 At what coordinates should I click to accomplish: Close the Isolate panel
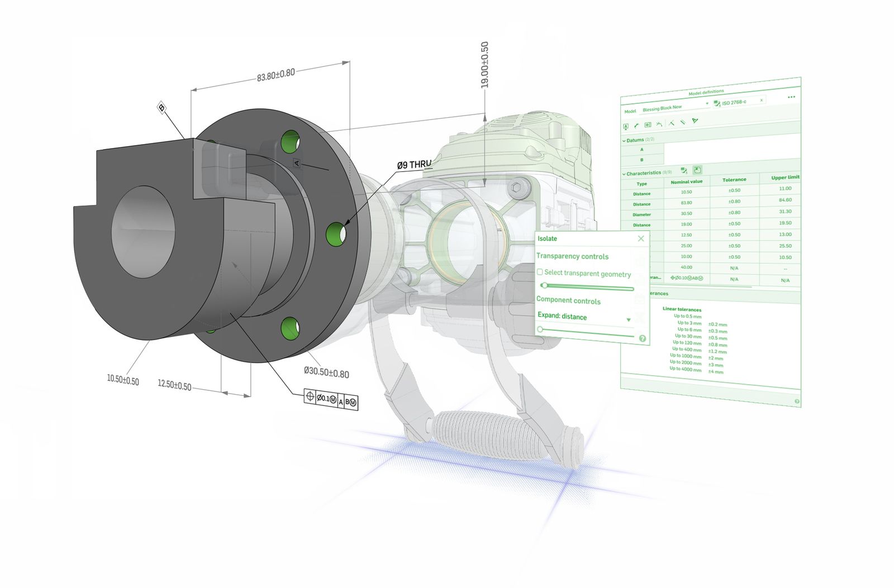pos(642,237)
